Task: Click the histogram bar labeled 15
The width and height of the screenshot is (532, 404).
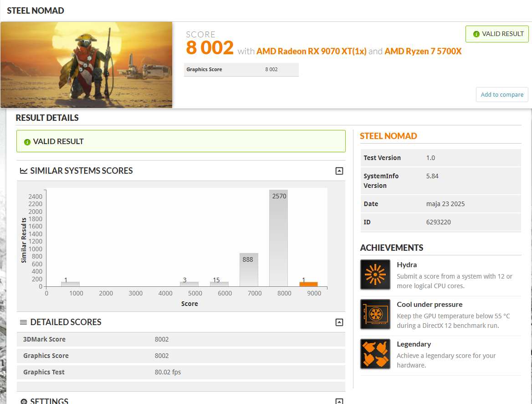Action: pyautogui.click(x=219, y=284)
